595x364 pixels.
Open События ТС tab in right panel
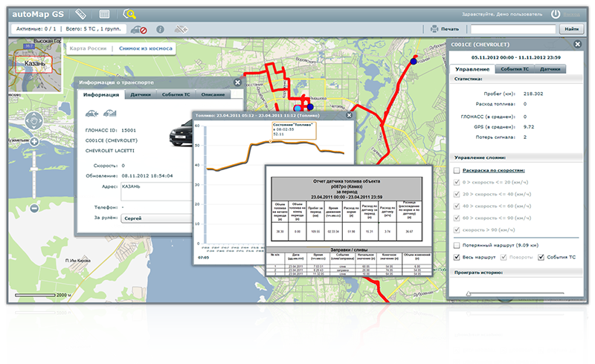tap(515, 69)
